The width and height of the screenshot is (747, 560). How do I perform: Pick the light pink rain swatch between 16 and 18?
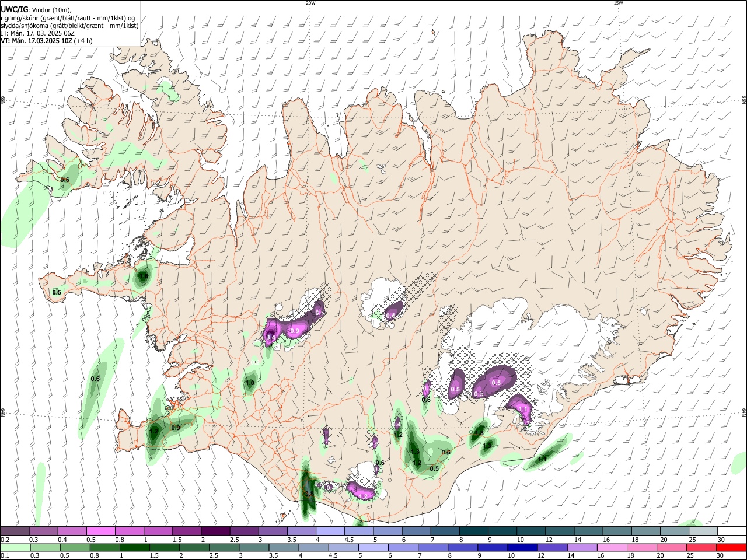(612, 548)
